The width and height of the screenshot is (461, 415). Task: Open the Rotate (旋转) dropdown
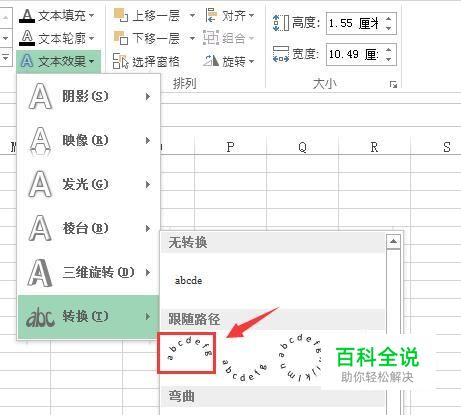229,61
